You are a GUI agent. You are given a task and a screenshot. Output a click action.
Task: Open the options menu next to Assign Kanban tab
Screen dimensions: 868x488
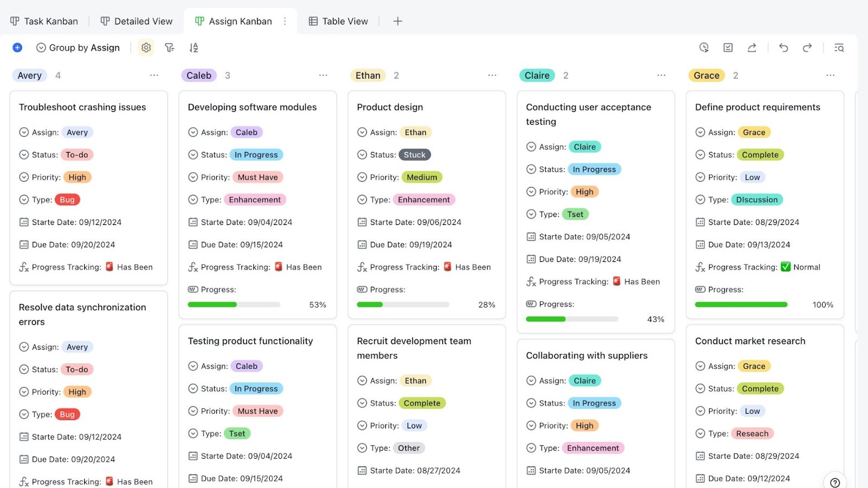click(x=285, y=21)
